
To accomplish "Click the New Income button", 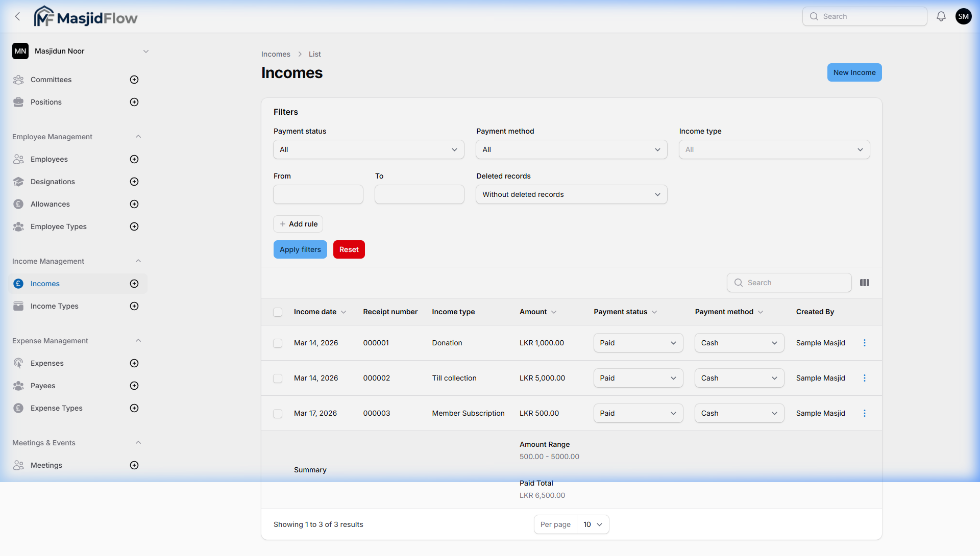I will 854,72.
